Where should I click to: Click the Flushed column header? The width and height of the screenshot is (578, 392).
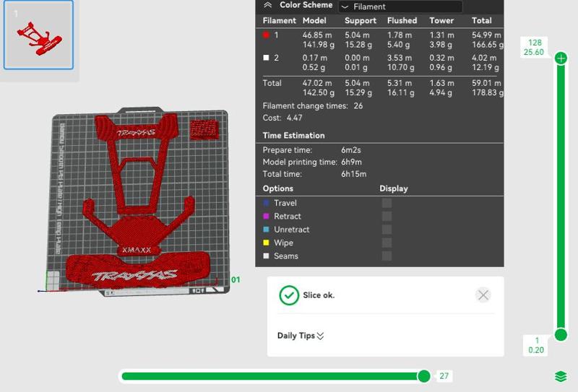tap(402, 21)
